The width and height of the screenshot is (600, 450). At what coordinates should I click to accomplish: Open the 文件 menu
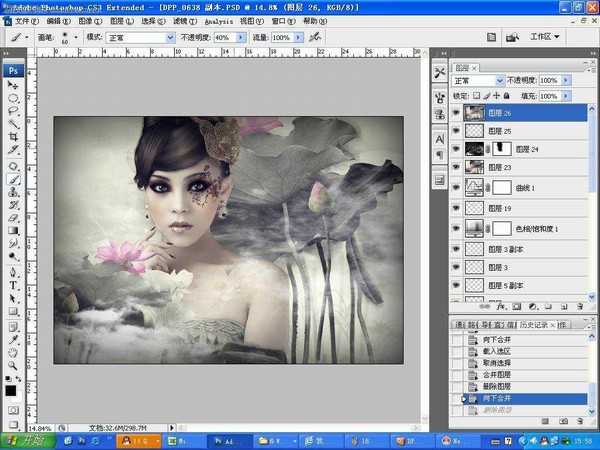25,20
